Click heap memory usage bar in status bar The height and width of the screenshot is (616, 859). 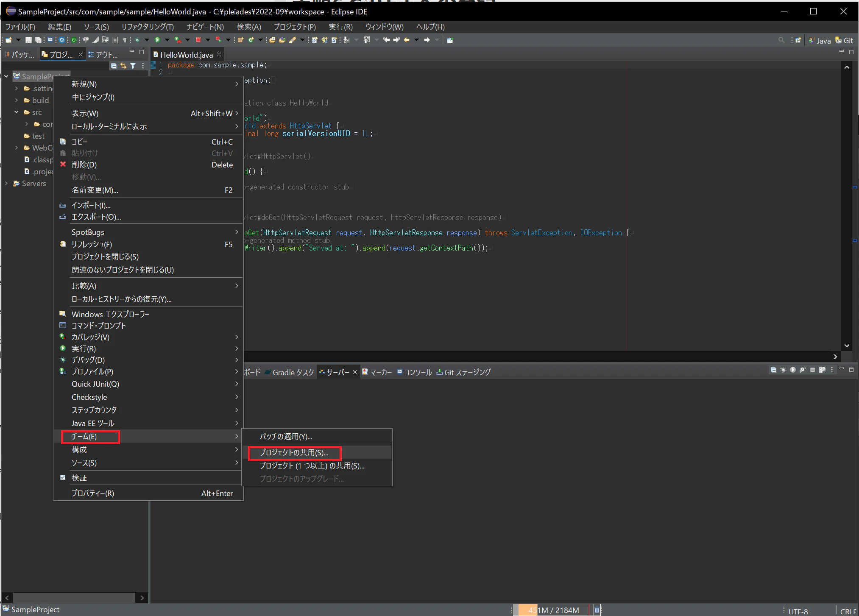click(553, 610)
